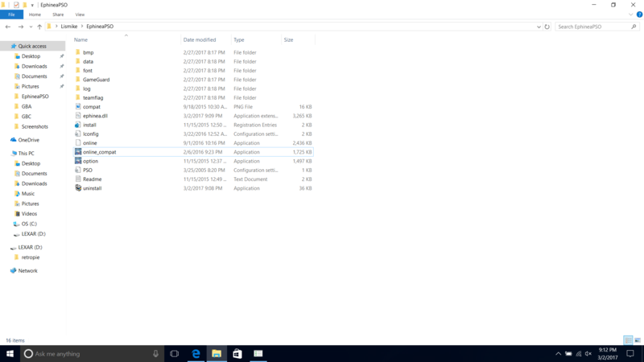Switch to large thumbnails view button
This screenshot has width=644, height=362.
(x=638, y=340)
